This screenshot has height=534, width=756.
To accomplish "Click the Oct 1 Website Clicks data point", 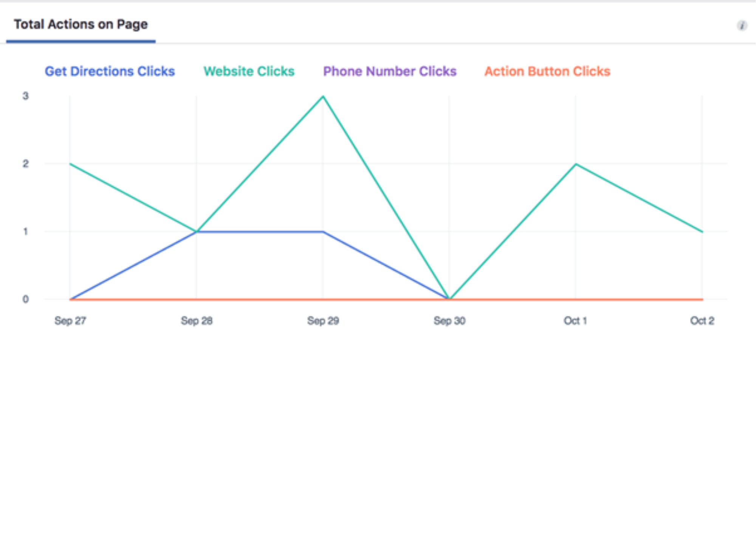I will pos(576,164).
